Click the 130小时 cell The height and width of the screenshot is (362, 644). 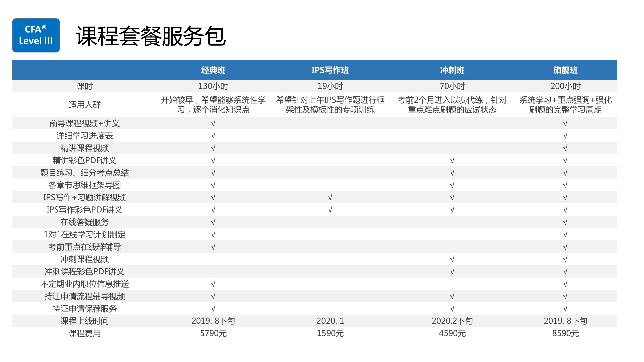point(213,86)
